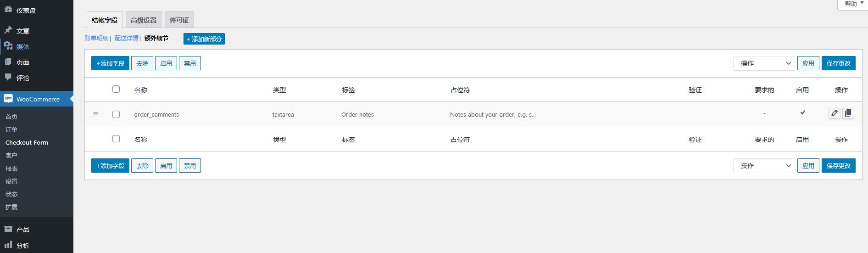Open WooCommerce 订单 submenu item
The image size is (868, 253).
pos(11,129)
